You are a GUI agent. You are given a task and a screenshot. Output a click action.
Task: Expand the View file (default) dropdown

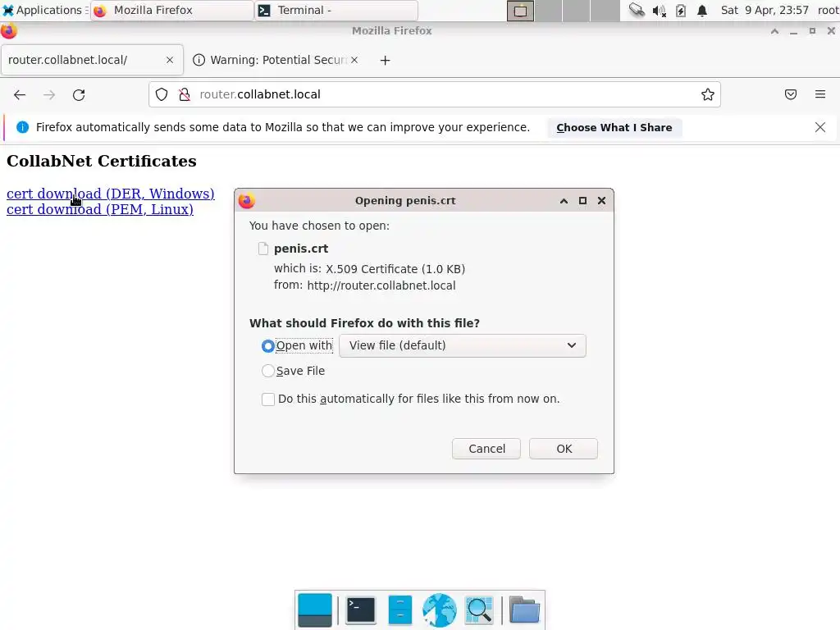463,345
